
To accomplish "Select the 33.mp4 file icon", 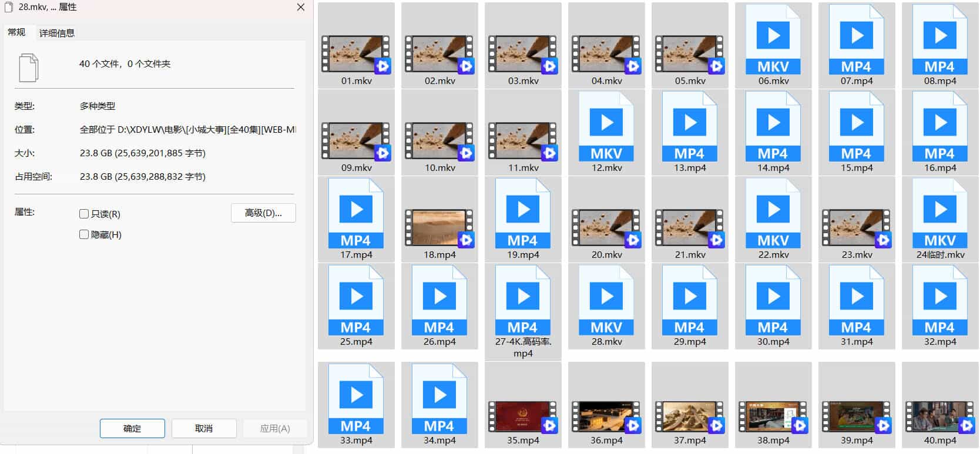I will 355,399.
